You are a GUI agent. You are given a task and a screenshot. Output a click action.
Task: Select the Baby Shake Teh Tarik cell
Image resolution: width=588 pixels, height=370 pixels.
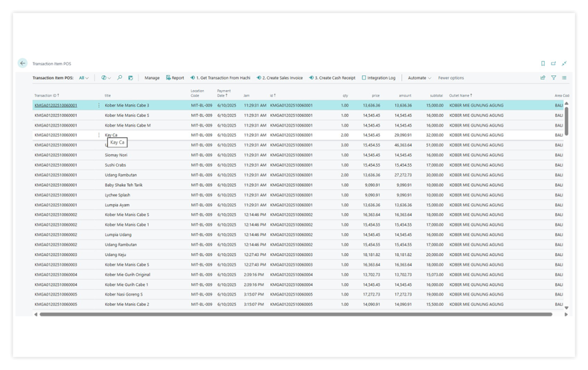pyautogui.click(x=123, y=185)
